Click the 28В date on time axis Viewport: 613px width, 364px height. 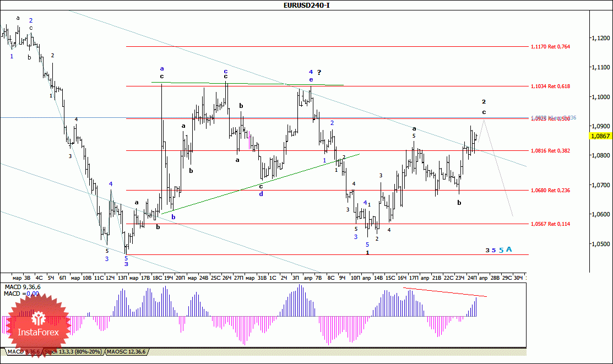coord(495,278)
